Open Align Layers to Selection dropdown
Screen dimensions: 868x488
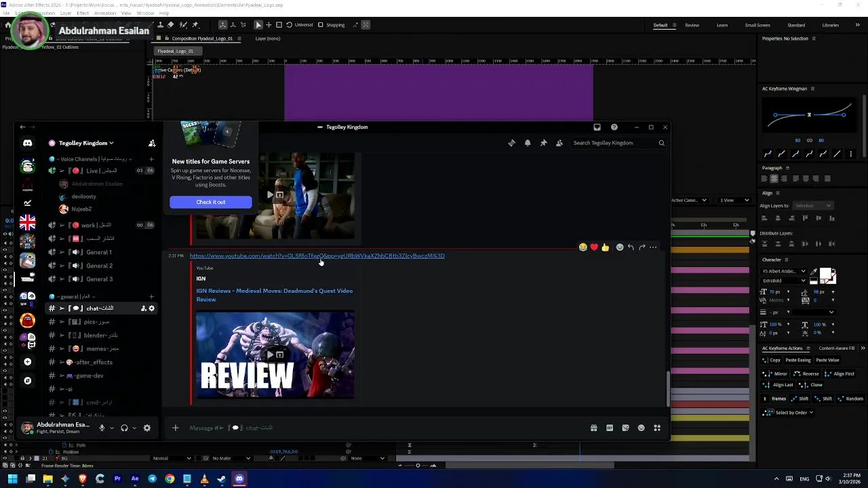pyautogui.click(x=812, y=205)
